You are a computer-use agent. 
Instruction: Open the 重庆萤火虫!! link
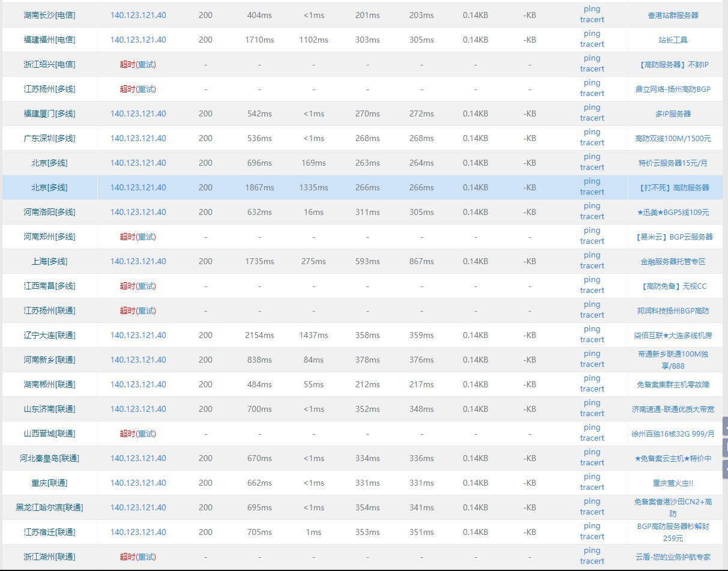[673, 483]
